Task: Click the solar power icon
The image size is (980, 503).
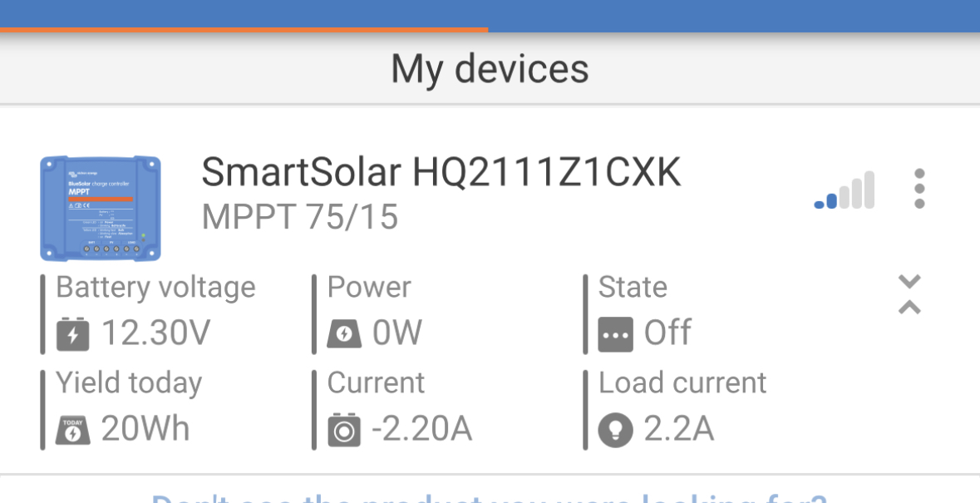Action: [x=344, y=334]
